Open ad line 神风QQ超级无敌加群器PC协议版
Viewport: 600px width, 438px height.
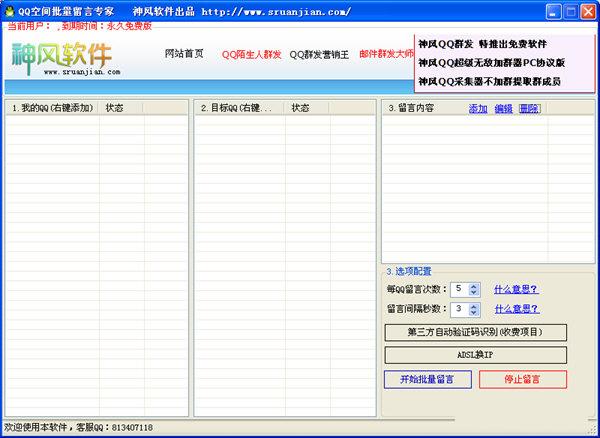(x=491, y=63)
